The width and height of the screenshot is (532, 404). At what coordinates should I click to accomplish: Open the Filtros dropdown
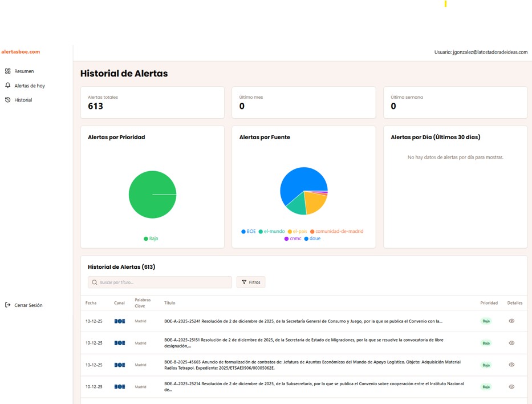coord(251,281)
